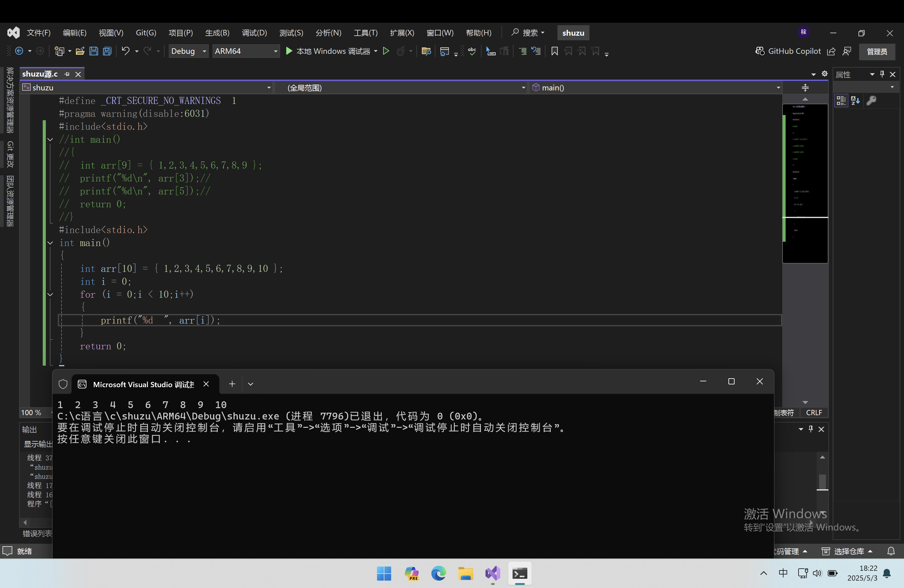Click the undo arrow icon
Screen dimensions: 904x588
[125, 51]
